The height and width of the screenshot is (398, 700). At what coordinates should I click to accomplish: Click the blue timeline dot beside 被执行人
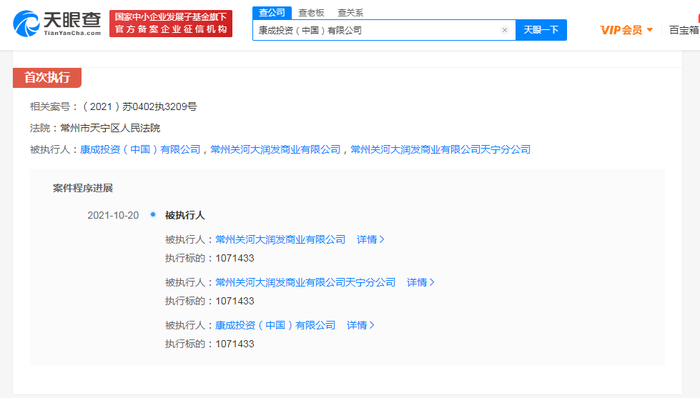pos(153,215)
